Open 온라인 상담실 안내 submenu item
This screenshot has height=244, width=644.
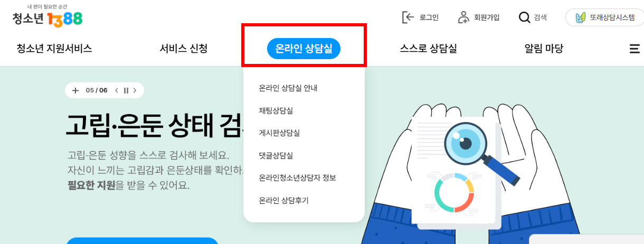(x=288, y=88)
